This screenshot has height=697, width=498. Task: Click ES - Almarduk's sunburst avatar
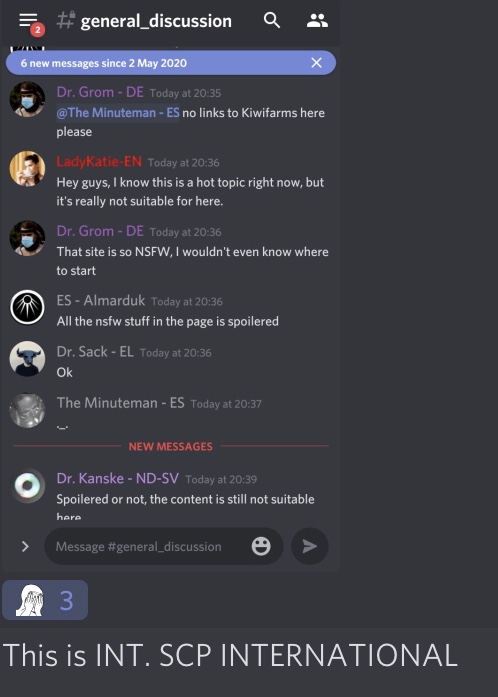[x=27, y=308]
